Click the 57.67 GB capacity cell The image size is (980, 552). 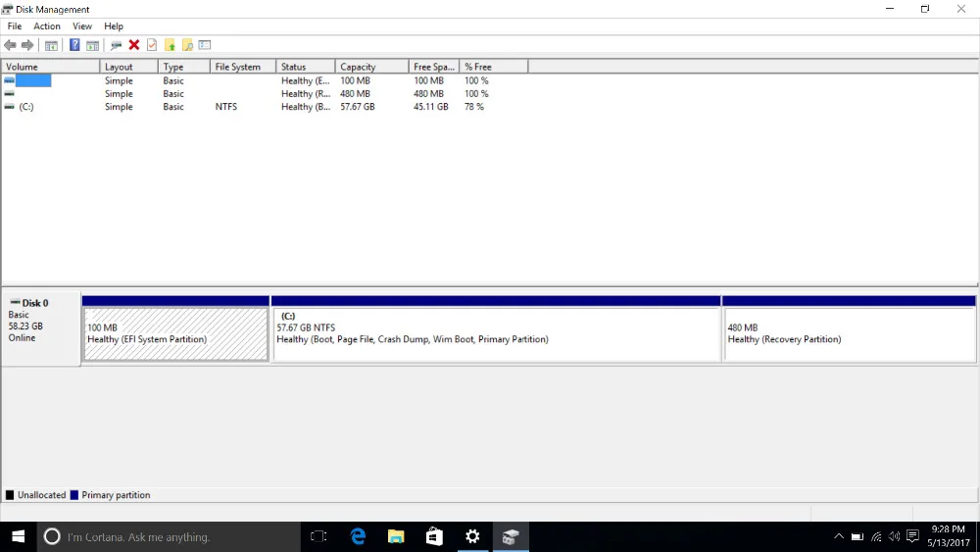click(358, 107)
